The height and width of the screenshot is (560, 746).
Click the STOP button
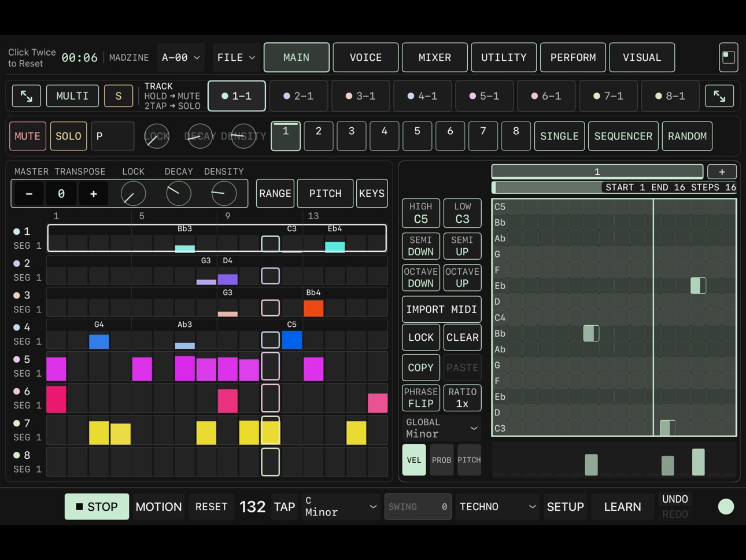tap(97, 507)
